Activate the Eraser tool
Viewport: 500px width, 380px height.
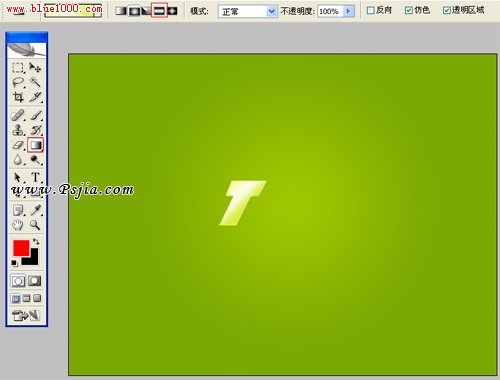coord(18,145)
